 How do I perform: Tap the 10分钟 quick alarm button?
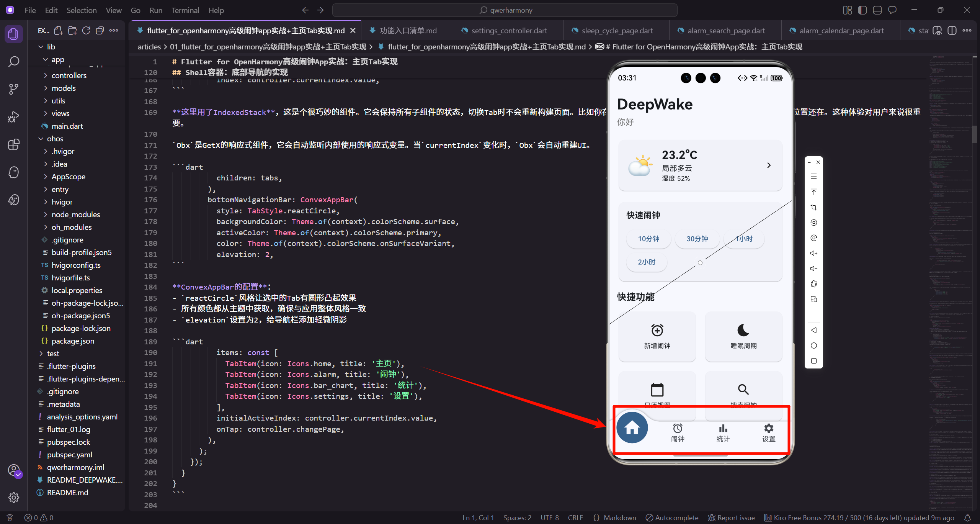click(648, 239)
